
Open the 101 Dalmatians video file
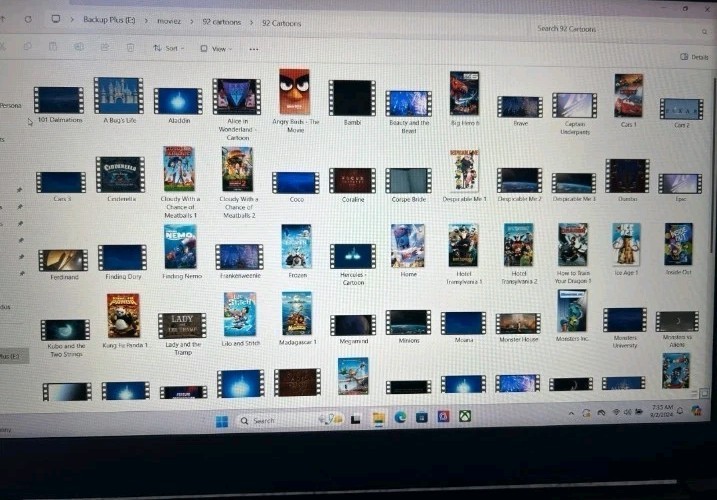pyautogui.click(x=59, y=100)
